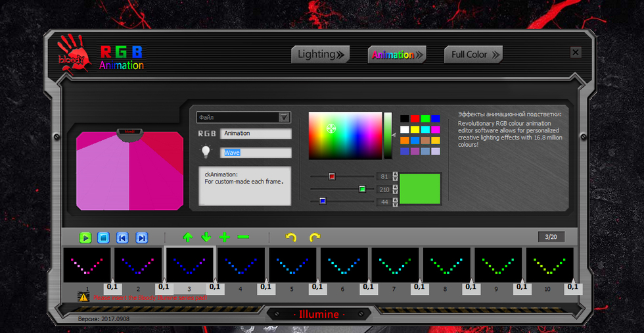Image resolution: width=644 pixels, height=333 pixels.
Task: Skip to the next frame
Action: coord(141,238)
